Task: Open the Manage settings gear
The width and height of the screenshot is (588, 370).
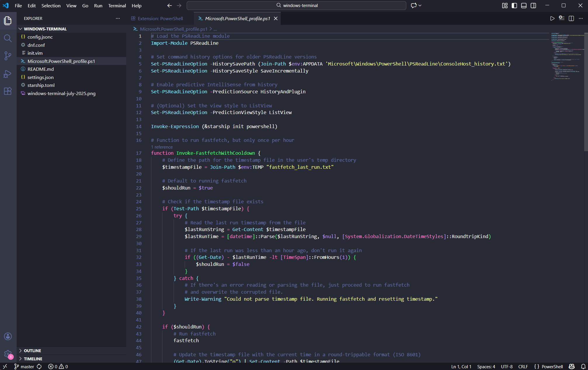Action: (x=8, y=354)
